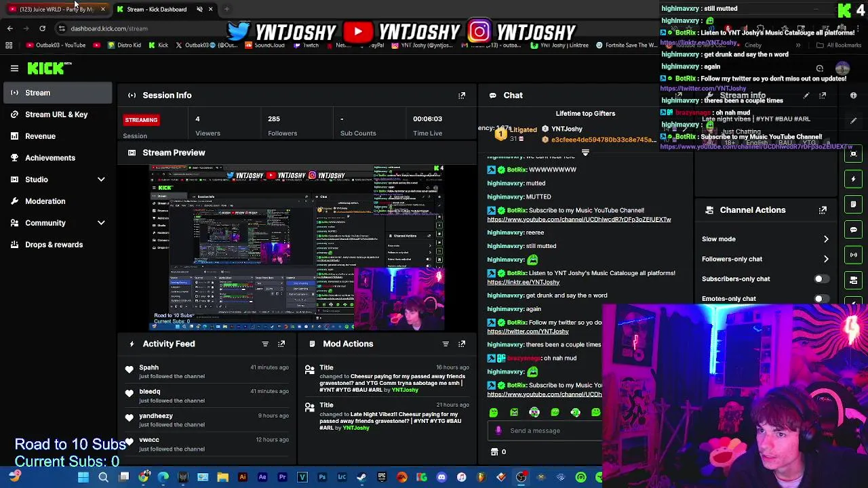Filter the Mod Actions list
Image resolution: width=868 pixels, height=488 pixels.
(446, 344)
